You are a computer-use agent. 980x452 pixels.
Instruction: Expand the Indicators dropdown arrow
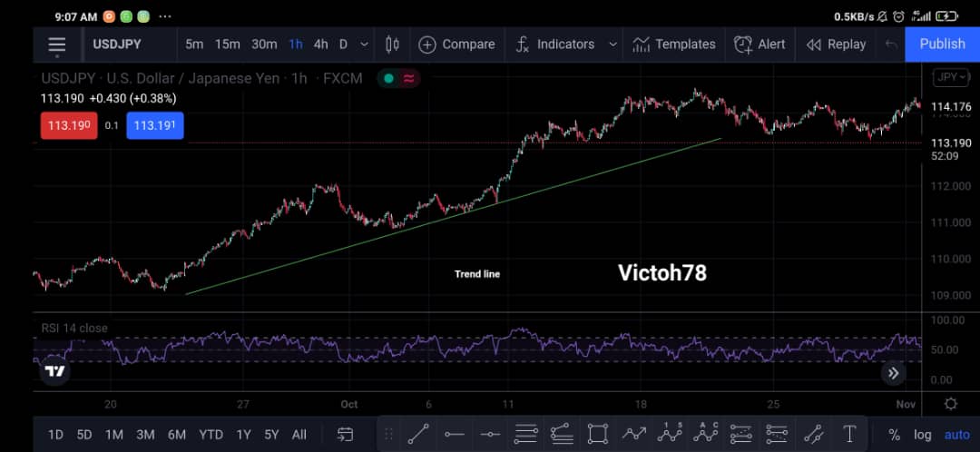(613, 44)
